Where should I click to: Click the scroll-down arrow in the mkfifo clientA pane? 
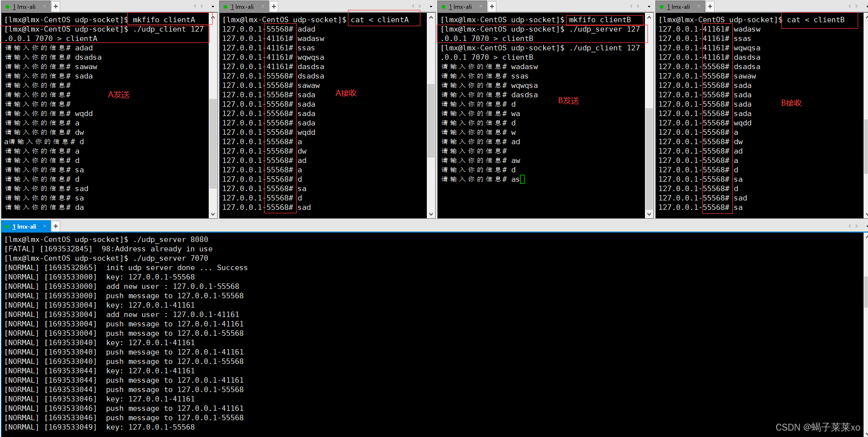(x=213, y=214)
